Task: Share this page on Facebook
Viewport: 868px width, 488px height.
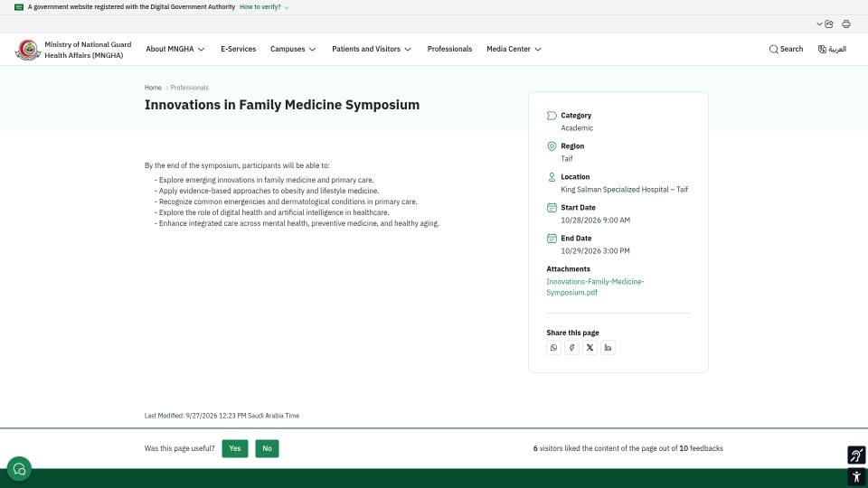Action: click(x=571, y=347)
